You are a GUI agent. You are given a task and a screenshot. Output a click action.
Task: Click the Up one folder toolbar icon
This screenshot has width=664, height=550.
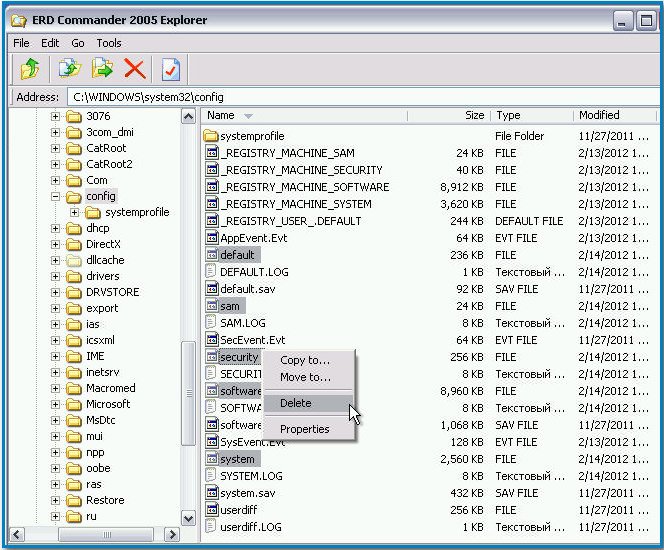[29, 68]
